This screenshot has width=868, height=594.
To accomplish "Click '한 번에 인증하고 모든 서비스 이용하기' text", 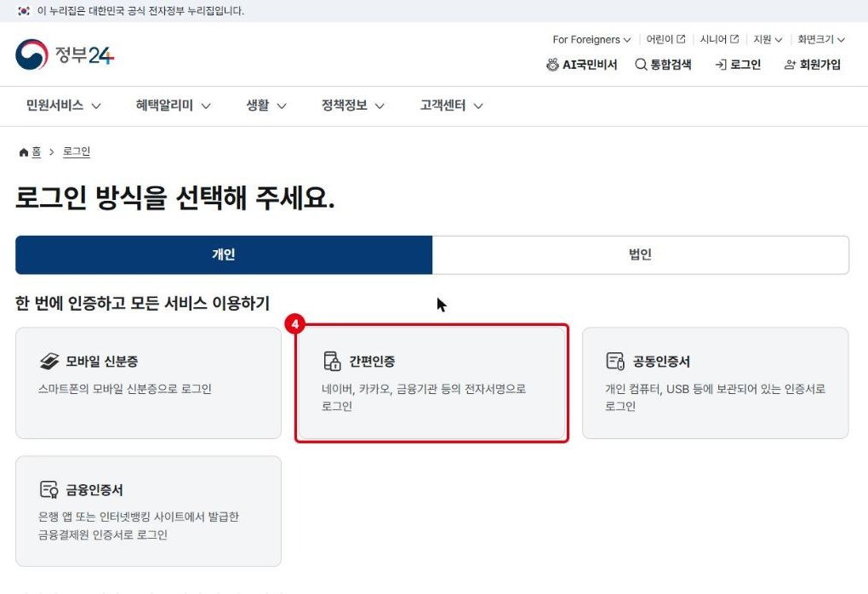I will (142, 303).
